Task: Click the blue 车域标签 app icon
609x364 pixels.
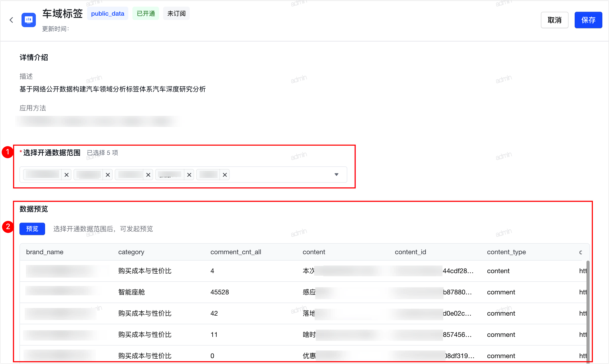Action: (29, 20)
